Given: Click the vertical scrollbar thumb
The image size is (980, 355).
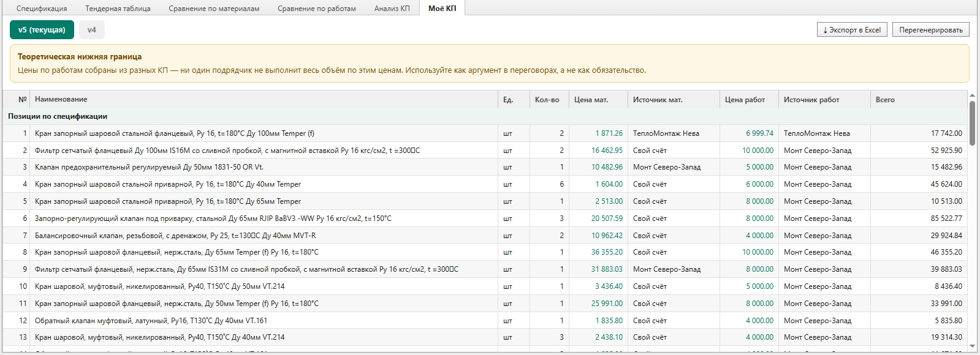Looking at the screenshot, I should coord(972,123).
